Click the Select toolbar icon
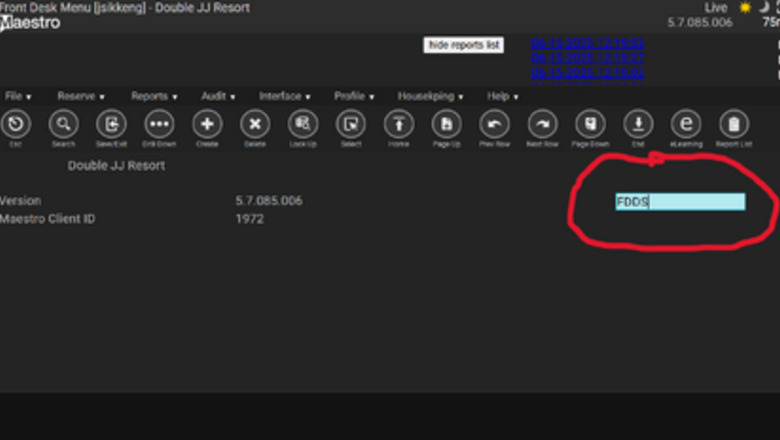Viewport: 780px width, 440px height. 351,124
